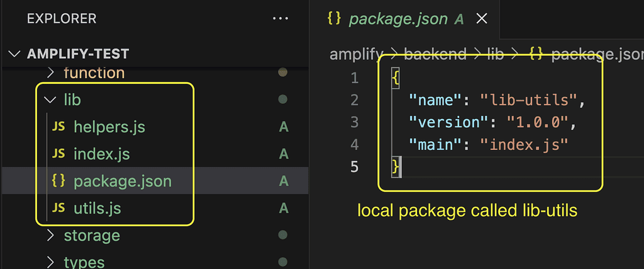Viewport: 644px width, 269px height.
Task: Click JS icon beside utils.js
Action: 58,209
